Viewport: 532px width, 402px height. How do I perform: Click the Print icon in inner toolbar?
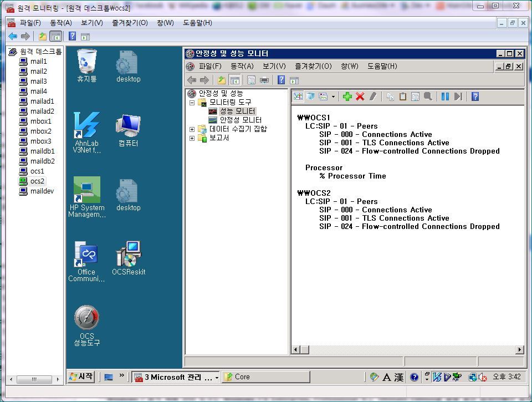click(264, 80)
